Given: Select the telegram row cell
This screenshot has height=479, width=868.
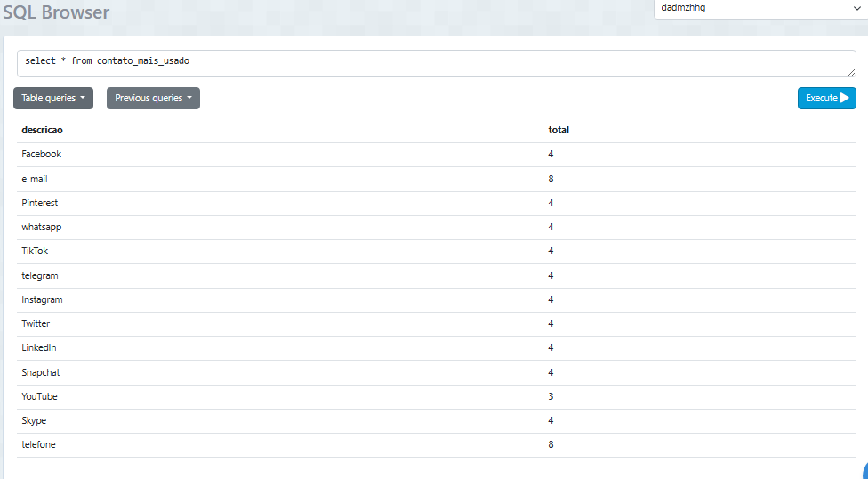Looking at the screenshot, I should pos(40,275).
